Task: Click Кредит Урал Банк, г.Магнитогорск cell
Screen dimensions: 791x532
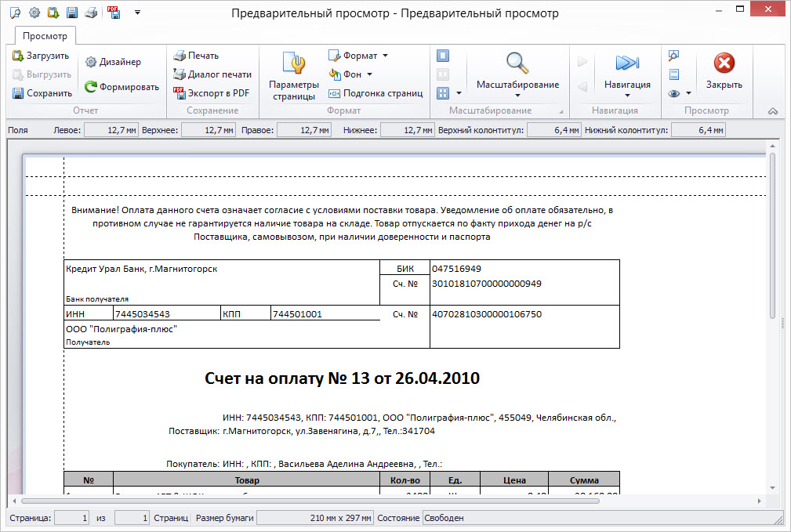Action: tap(142, 269)
